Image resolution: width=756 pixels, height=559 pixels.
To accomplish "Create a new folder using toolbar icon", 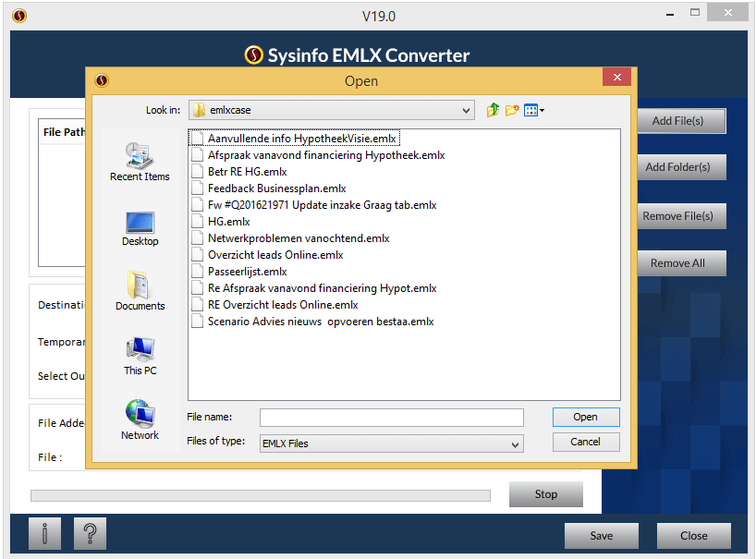I will (512, 109).
